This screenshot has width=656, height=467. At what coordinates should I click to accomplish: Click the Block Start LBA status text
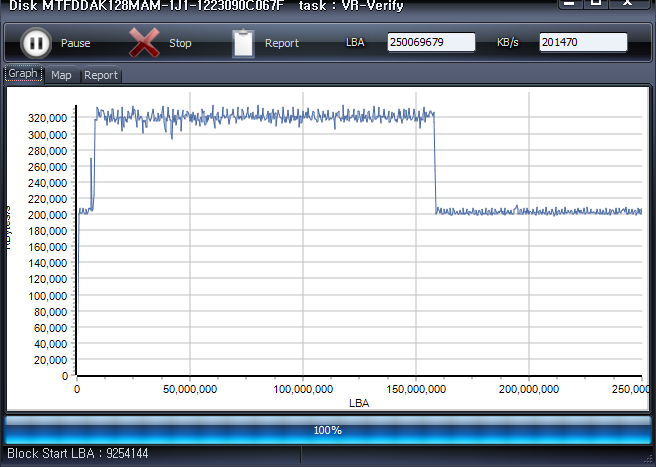click(78, 454)
